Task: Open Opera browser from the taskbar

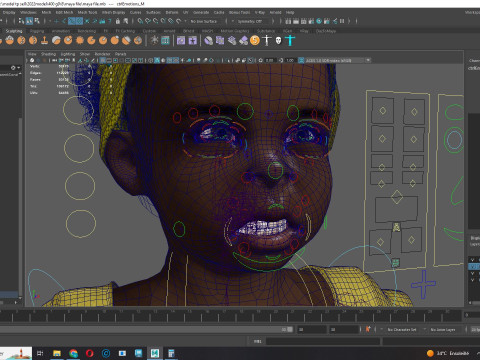Action: click(x=90, y=353)
